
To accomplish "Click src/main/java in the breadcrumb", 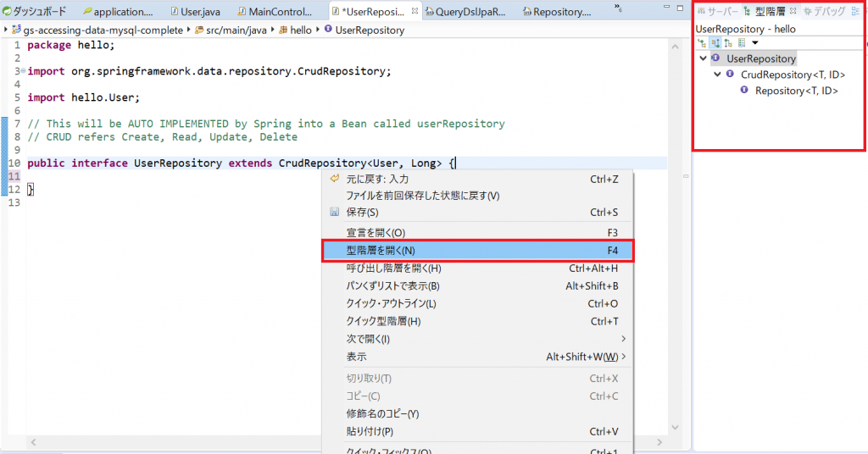I will pos(229,30).
